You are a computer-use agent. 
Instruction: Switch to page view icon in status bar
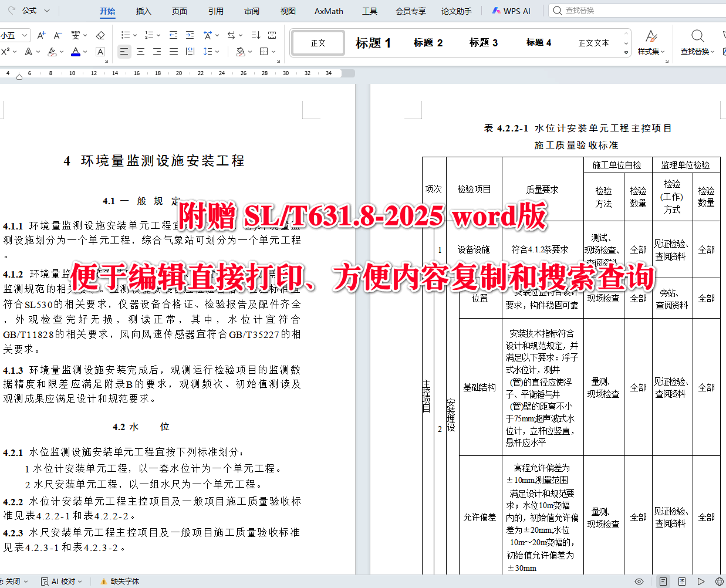(663, 582)
